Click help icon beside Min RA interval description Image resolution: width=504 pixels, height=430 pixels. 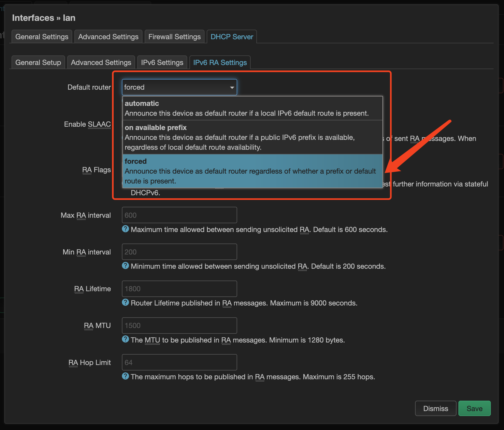tap(125, 266)
